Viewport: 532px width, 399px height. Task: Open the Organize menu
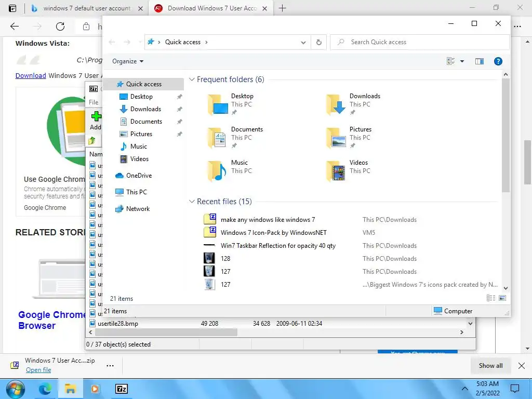(128, 61)
